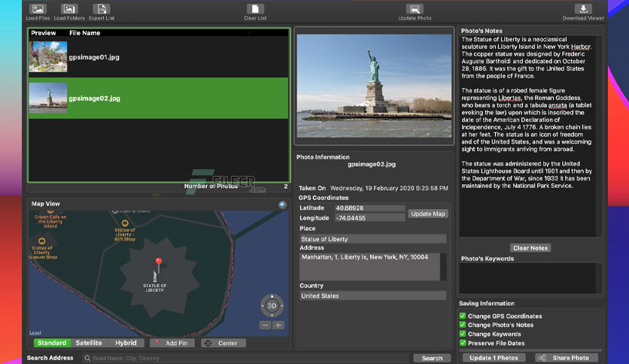Click the Photo's Keywords text area
The image size is (629, 364).
click(527, 278)
